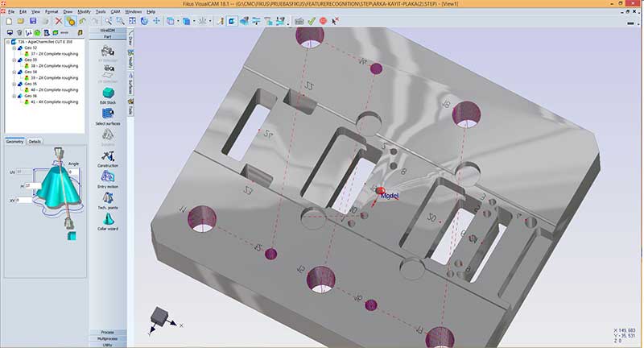Collapse the T26 AgieCharmilles root node
Viewport: 644px width, 348px height.
click(7, 42)
